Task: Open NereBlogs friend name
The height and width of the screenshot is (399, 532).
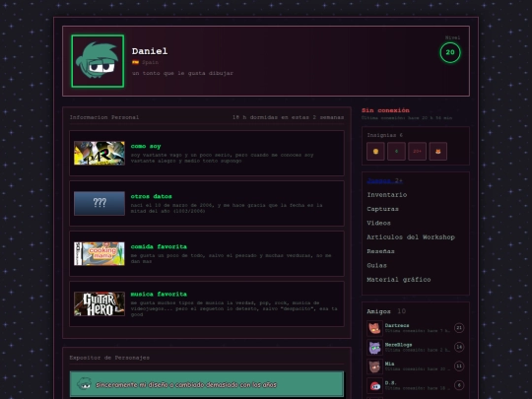Action: (398, 345)
